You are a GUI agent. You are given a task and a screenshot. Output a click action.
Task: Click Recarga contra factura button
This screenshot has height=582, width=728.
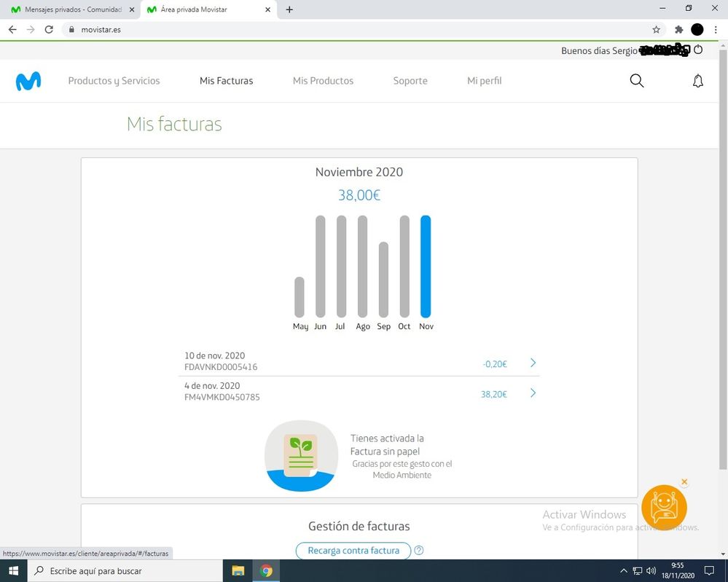click(353, 551)
